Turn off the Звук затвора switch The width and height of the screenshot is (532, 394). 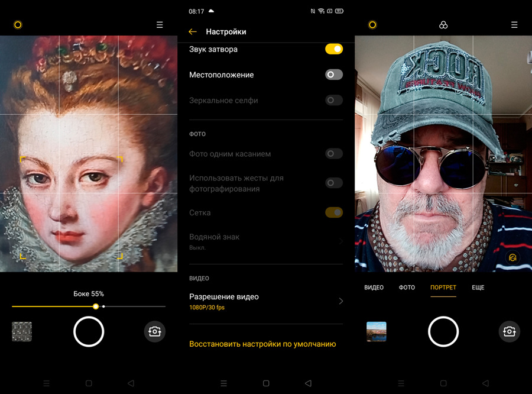tap(334, 49)
